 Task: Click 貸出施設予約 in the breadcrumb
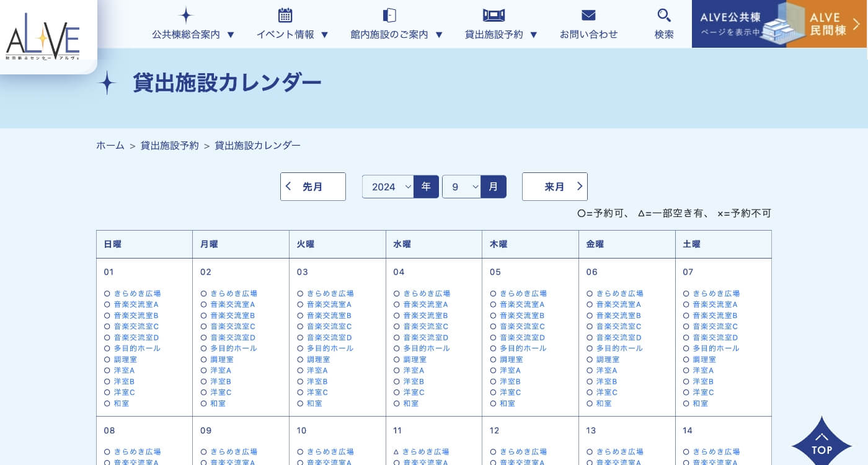coord(169,146)
